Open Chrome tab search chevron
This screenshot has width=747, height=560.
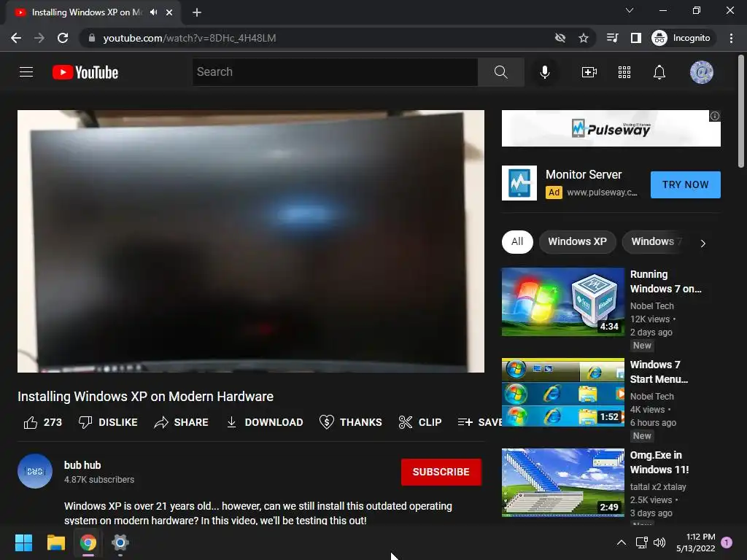pos(630,10)
